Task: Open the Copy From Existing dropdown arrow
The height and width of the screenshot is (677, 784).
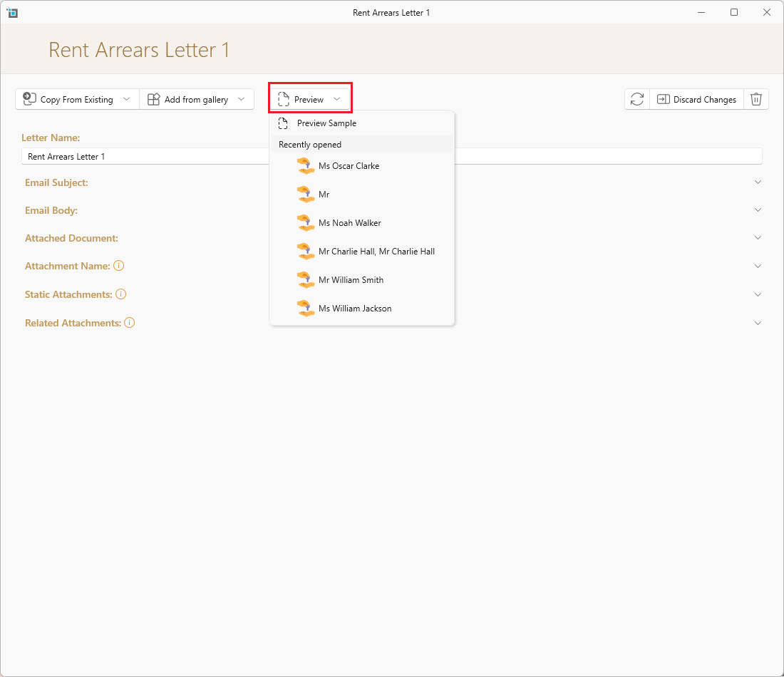Action: [x=126, y=99]
